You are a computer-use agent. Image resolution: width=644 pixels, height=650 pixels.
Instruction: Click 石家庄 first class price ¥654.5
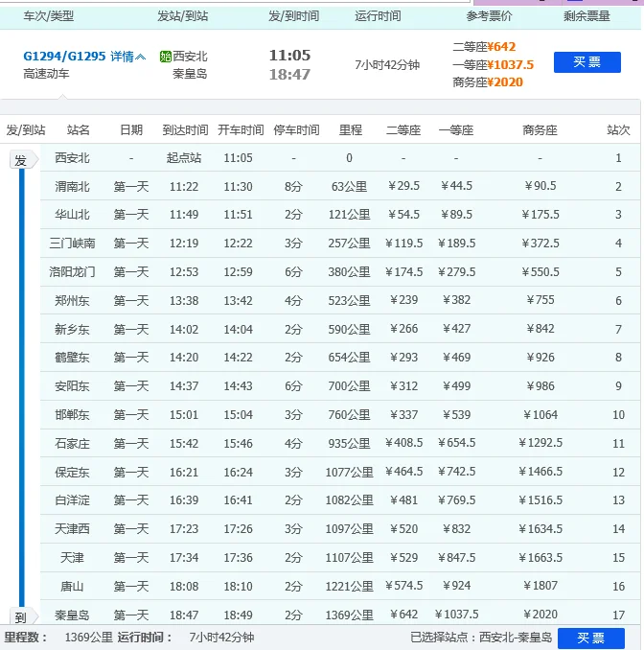(456, 443)
